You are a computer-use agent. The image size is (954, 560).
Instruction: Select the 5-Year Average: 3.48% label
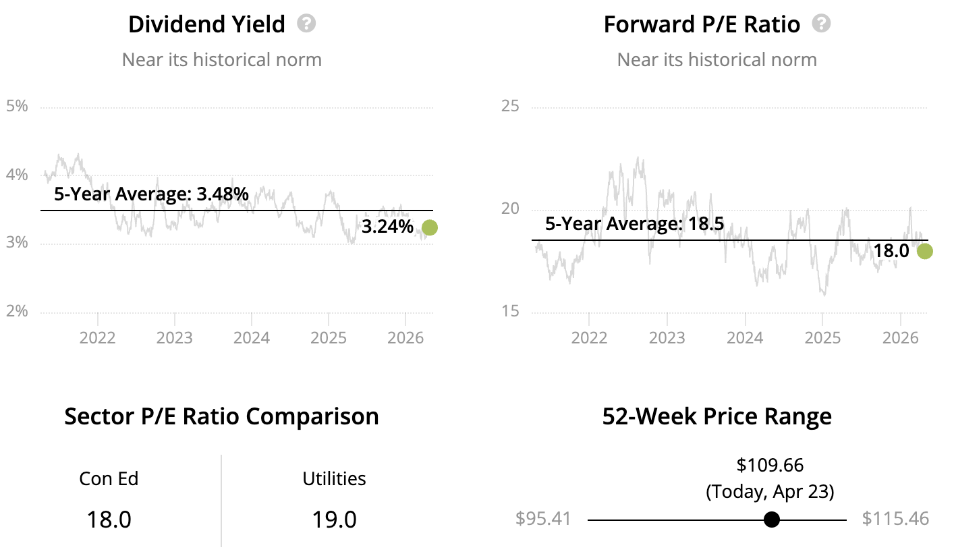151,194
